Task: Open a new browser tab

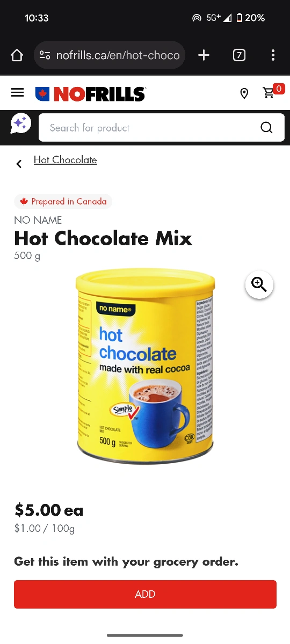Action: (204, 55)
